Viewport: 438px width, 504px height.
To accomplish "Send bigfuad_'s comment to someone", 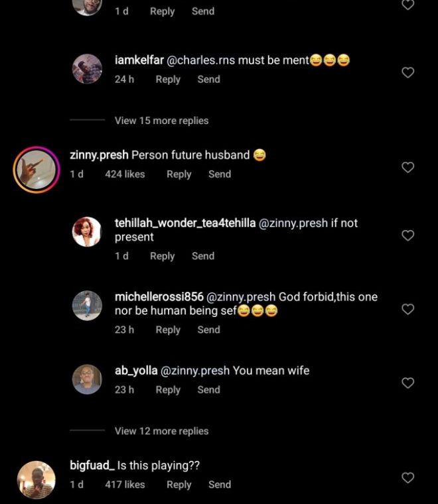I will tap(220, 485).
